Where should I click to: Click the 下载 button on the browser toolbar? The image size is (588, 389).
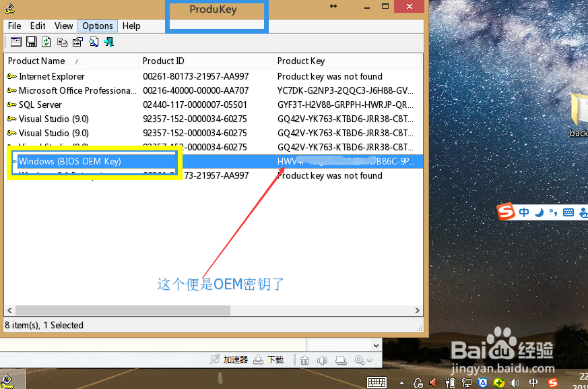pyautogui.click(x=268, y=359)
